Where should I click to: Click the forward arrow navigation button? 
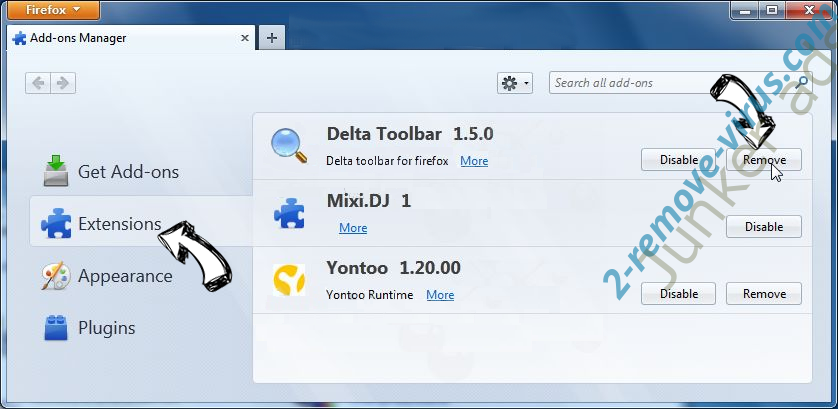tap(63, 83)
